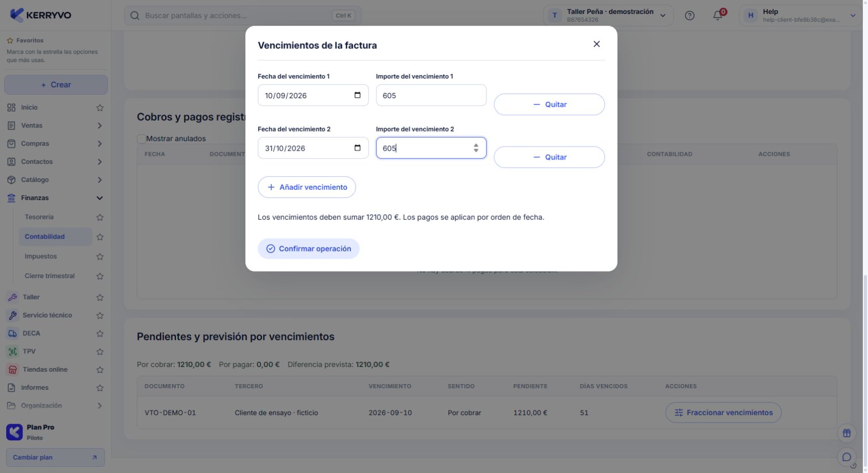Click the help question mark icon

[690, 16]
